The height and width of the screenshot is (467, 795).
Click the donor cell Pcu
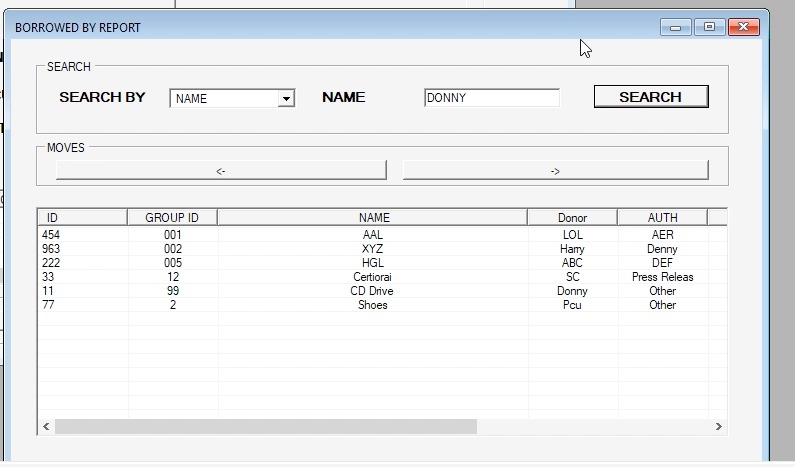coord(572,305)
